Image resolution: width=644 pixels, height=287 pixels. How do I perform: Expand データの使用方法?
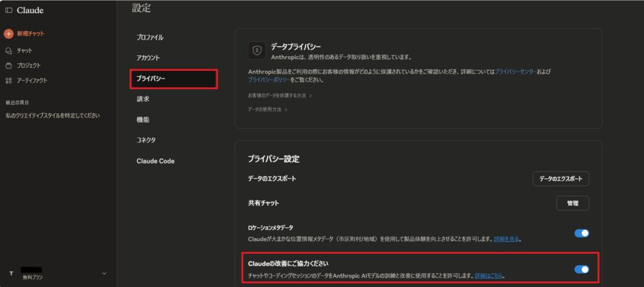click(x=267, y=109)
